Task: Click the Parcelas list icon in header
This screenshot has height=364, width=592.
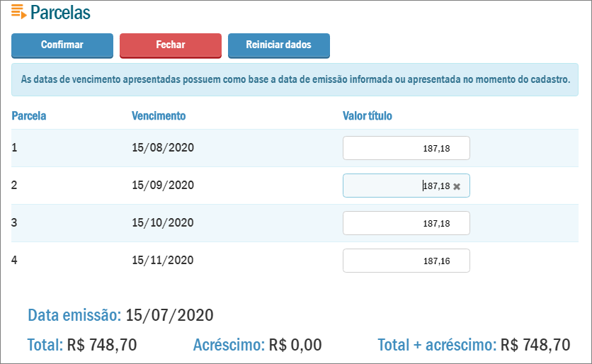Action: coord(18,12)
